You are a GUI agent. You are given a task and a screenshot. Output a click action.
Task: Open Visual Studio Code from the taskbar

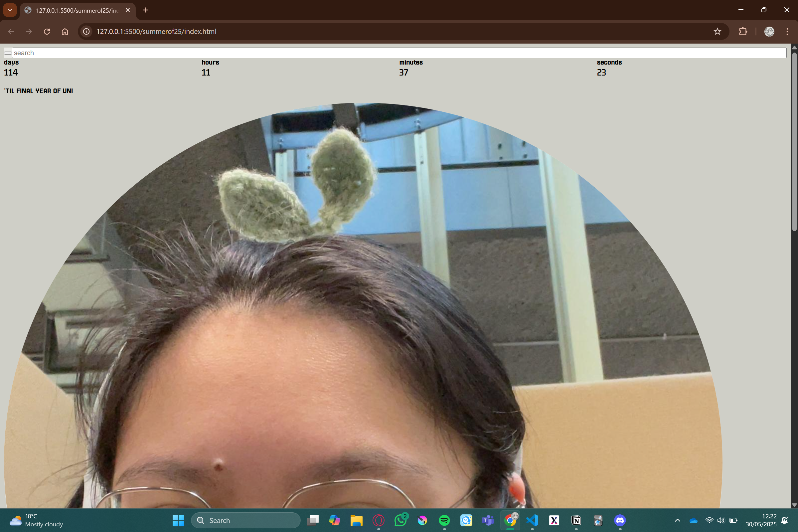click(x=532, y=520)
